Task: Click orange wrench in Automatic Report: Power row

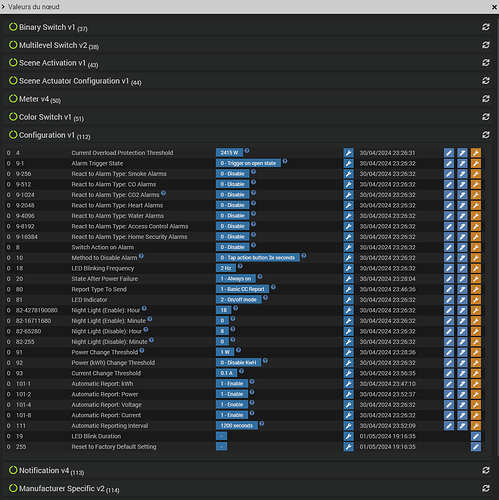Action: coord(476,394)
